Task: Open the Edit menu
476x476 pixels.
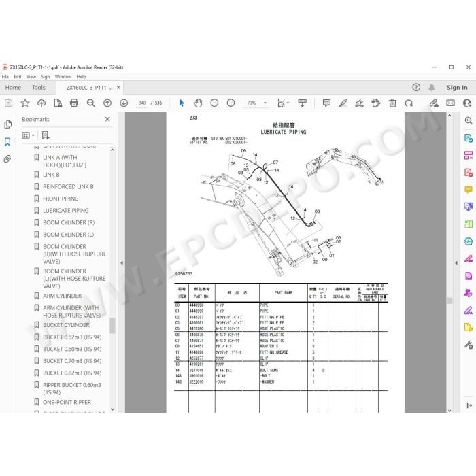Action: 17,77
